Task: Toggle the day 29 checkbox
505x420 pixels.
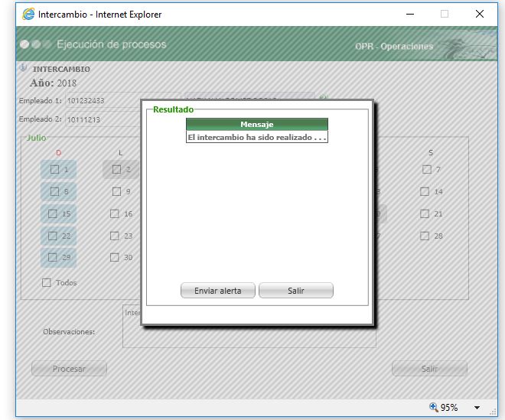Action: point(53,257)
